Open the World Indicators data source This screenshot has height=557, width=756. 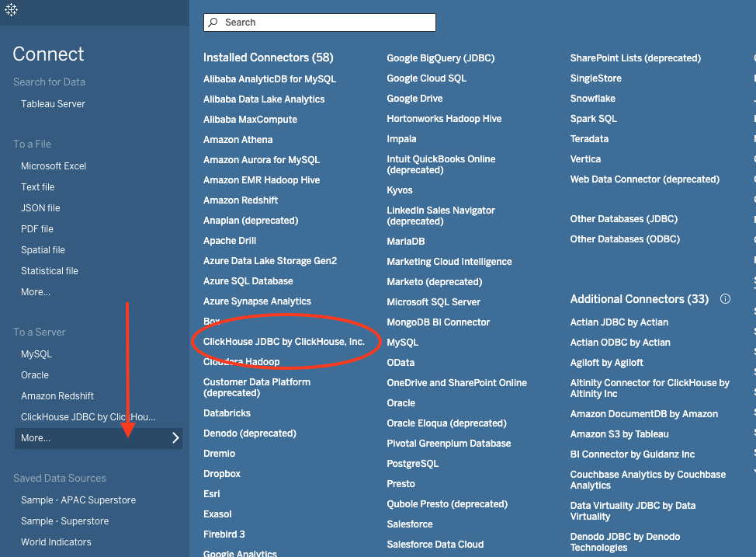(x=56, y=542)
